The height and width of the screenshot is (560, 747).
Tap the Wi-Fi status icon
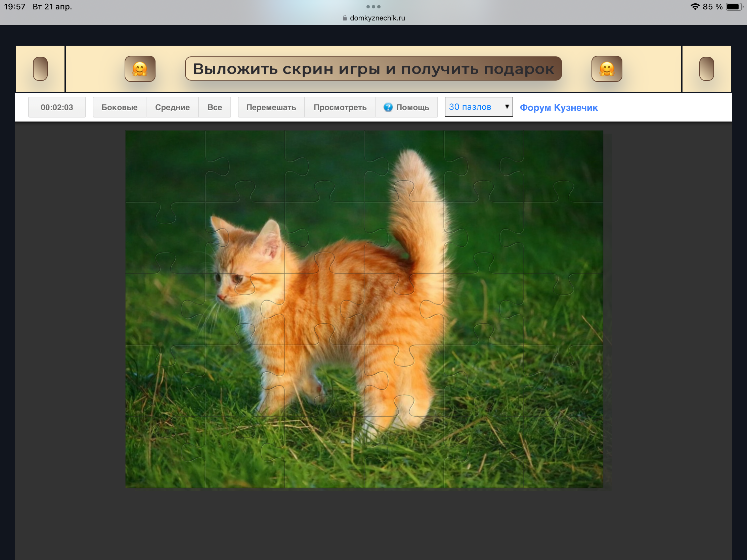pyautogui.click(x=695, y=7)
